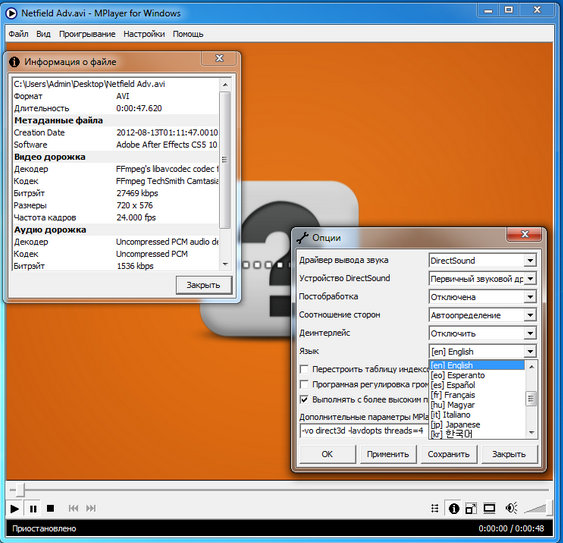Click the wrench icon in Опции title

303,238
